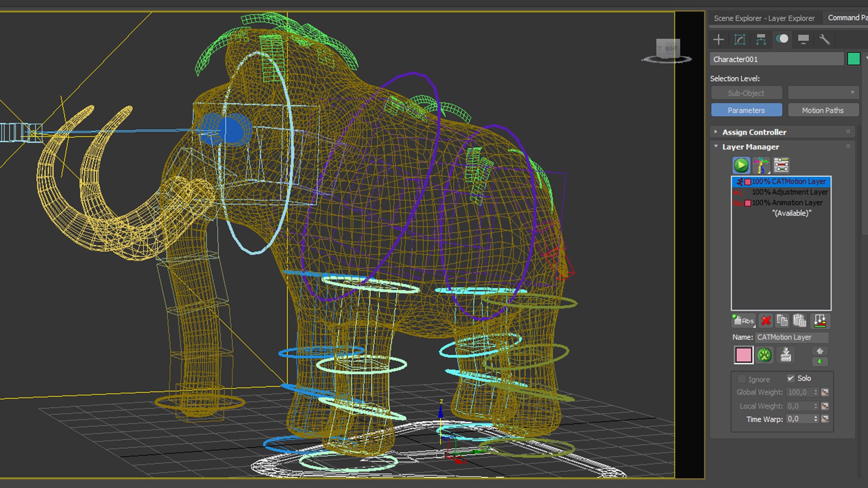Adjust the Global Weight spinner arrows
868x488 pixels.
click(x=816, y=392)
